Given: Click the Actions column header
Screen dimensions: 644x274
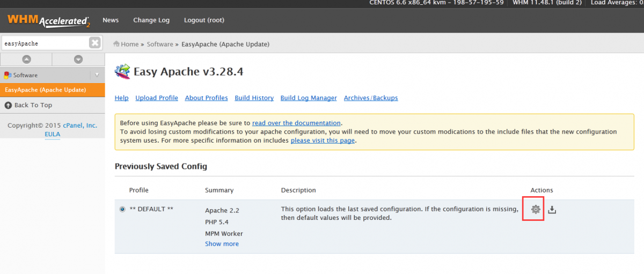Looking at the screenshot, I should pos(541,190).
